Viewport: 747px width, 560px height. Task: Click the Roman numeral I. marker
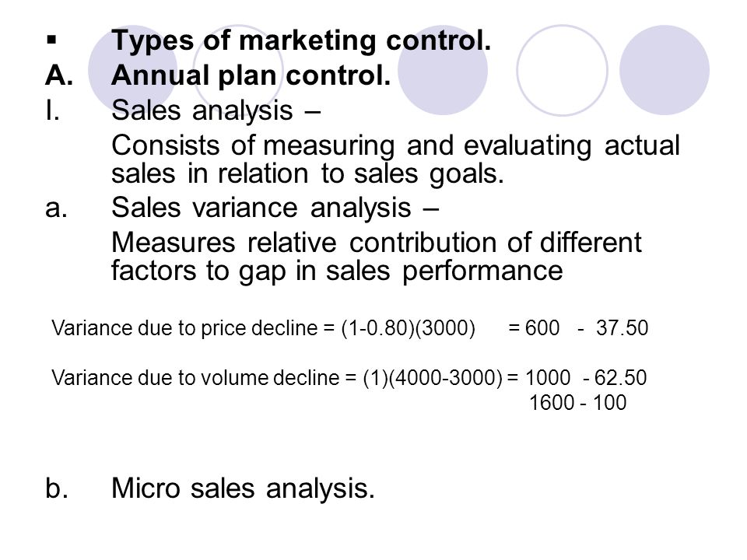click(52, 110)
